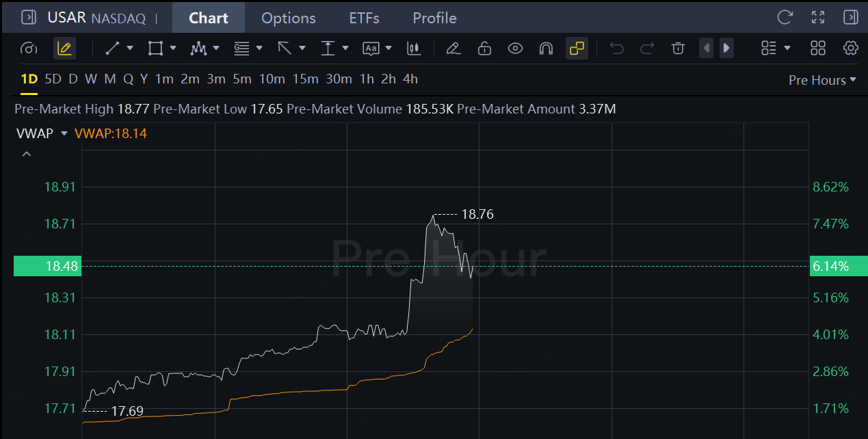
Task: Select the D daily interval
Action: click(73, 79)
